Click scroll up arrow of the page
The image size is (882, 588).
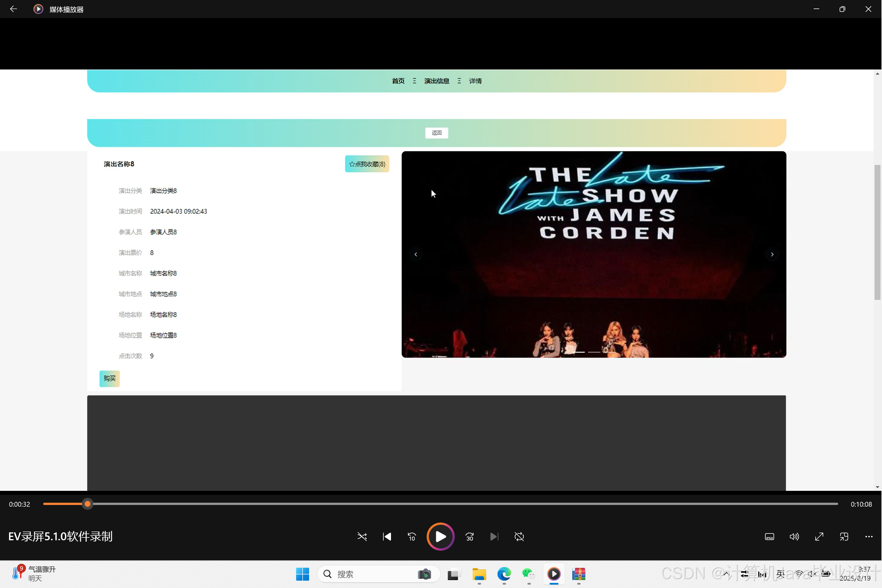point(877,73)
